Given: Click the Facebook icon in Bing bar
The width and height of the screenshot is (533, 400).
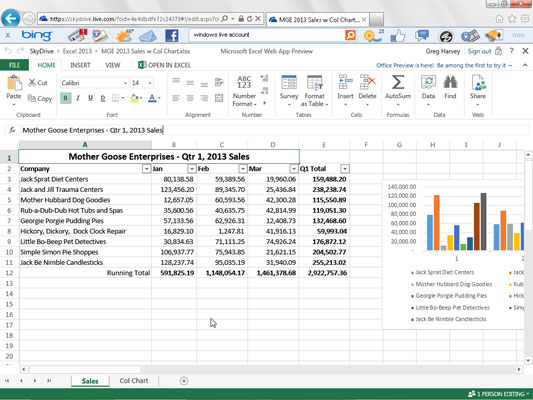Looking at the screenshot, I should [x=172, y=35].
